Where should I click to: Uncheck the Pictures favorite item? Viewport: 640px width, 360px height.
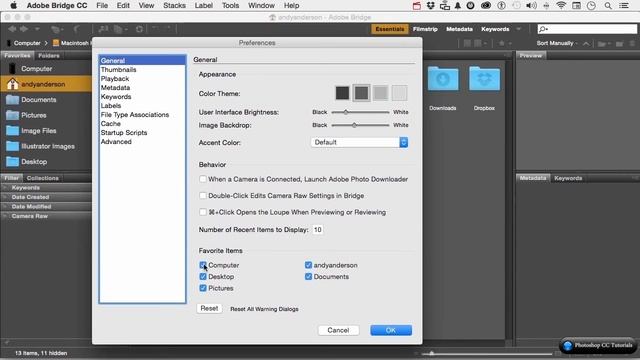pyautogui.click(x=203, y=288)
